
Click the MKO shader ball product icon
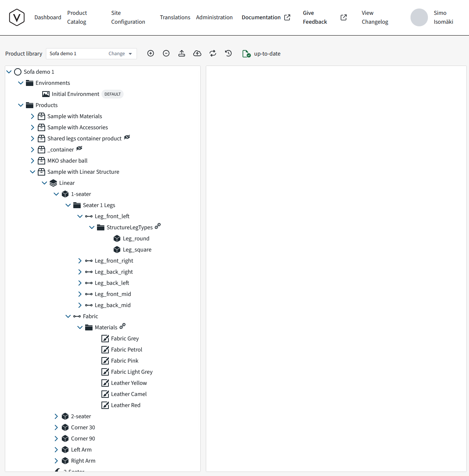(41, 161)
